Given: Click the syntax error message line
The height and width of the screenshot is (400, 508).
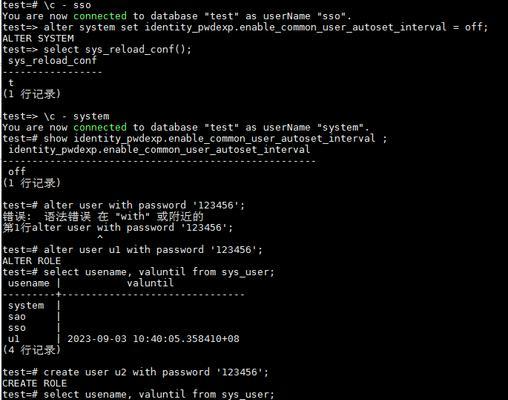Looking at the screenshot, I should point(103,216).
